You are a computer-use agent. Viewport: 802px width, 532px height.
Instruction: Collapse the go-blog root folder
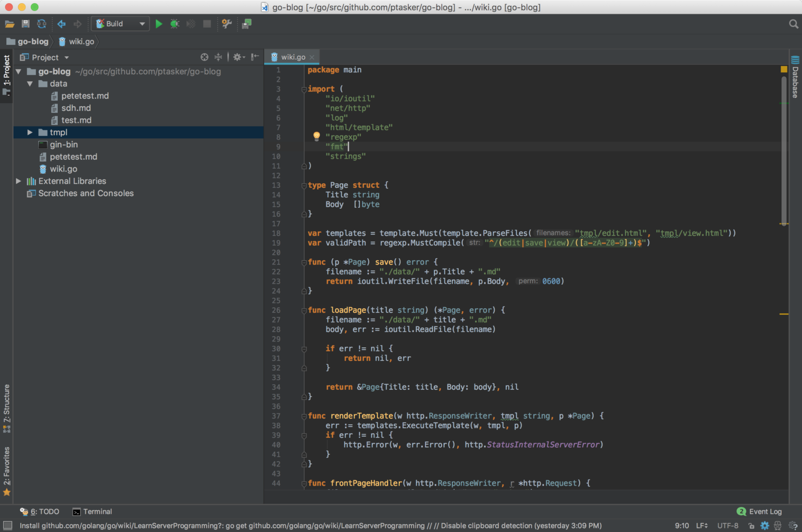[19, 71]
